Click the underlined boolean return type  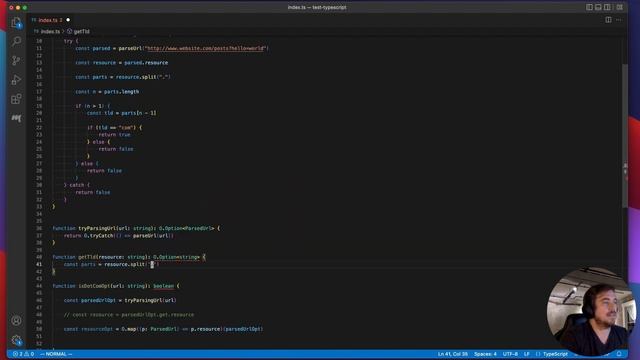163,286
